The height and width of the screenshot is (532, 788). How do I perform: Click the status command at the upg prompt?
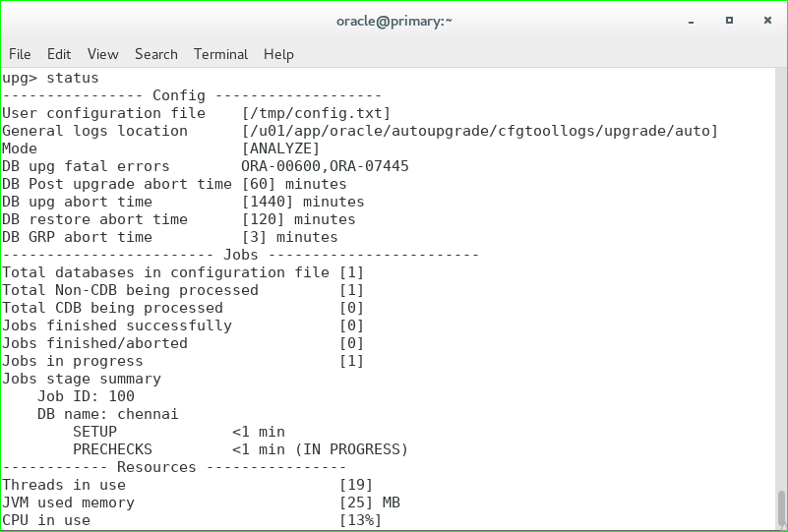(73, 78)
